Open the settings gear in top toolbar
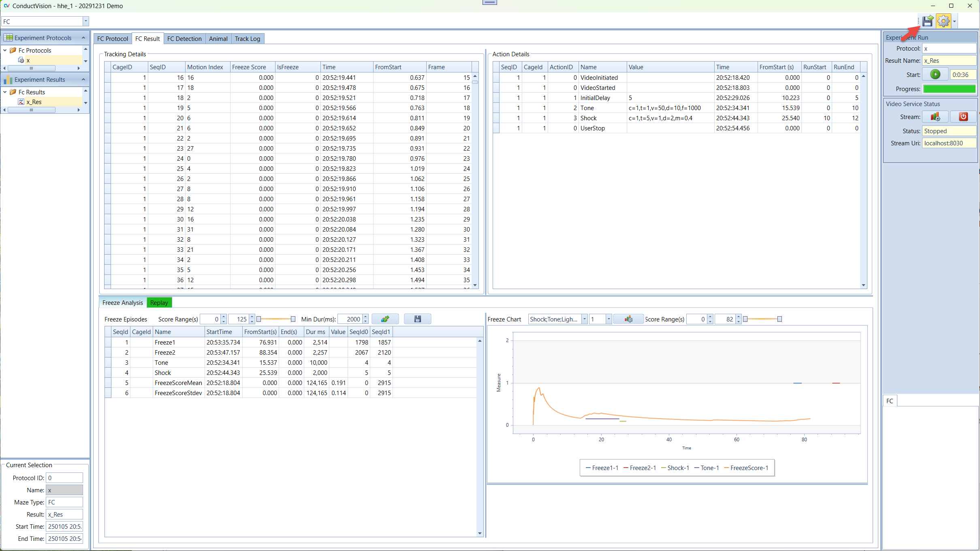Screen dimensions: 980x551 pyautogui.click(x=944, y=21)
